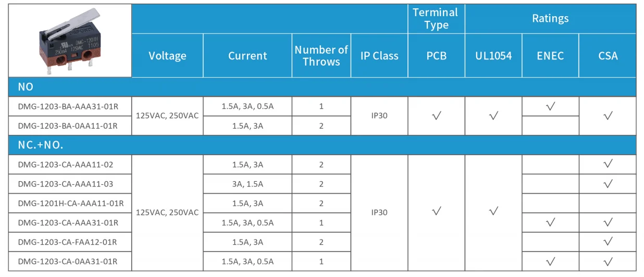Open part DMG-1203-BA-AAA31-01R
Screen dimensions: 644x277
pyautogui.click(x=68, y=107)
